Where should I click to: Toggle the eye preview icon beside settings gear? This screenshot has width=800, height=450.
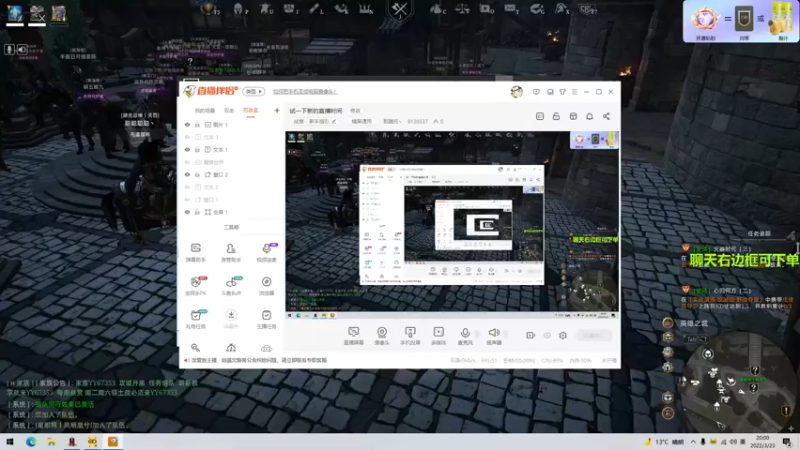tap(546, 335)
